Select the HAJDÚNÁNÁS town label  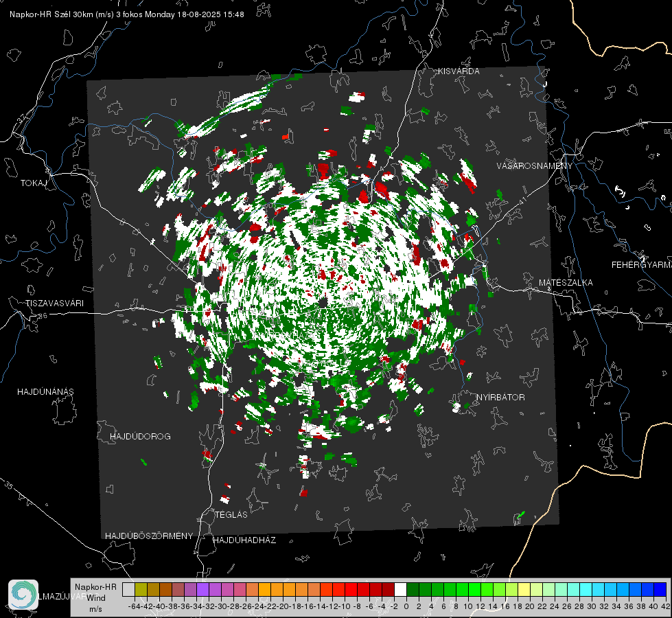[x=45, y=392]
